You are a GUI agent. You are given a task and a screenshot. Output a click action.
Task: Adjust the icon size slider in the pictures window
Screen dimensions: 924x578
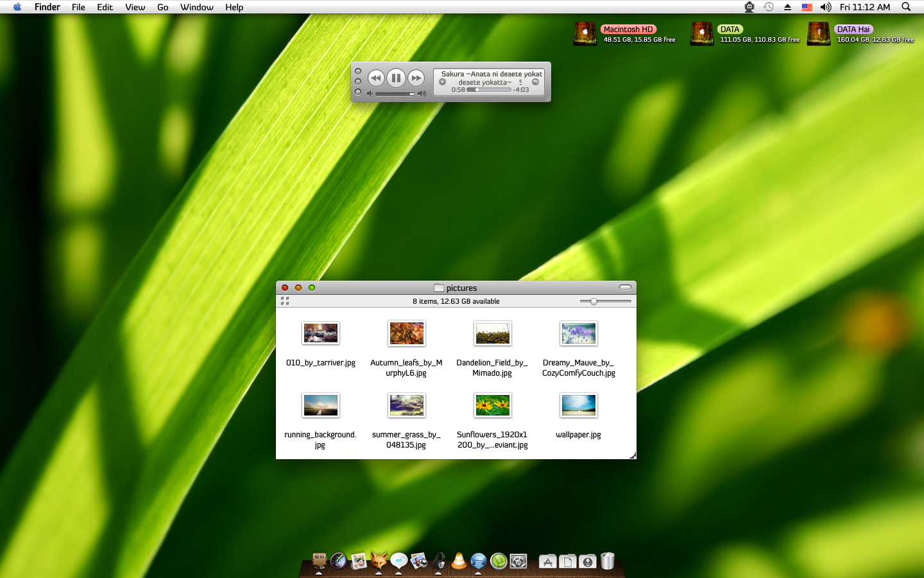click(x=606, y=301)
